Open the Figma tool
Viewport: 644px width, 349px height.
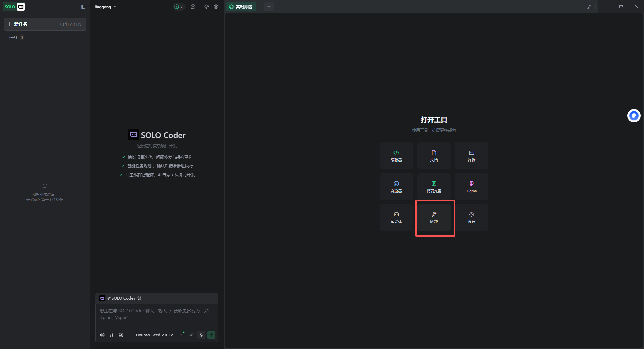tap(472, 187)
